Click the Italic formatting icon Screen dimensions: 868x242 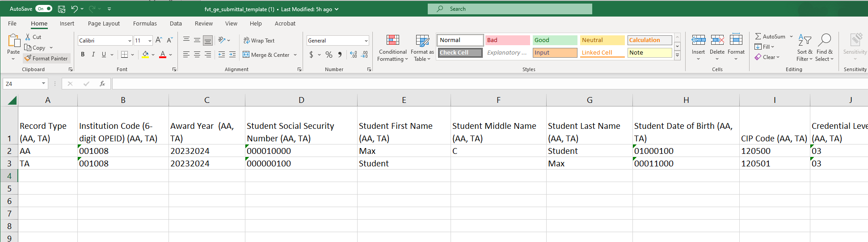(x=93, y=55)
